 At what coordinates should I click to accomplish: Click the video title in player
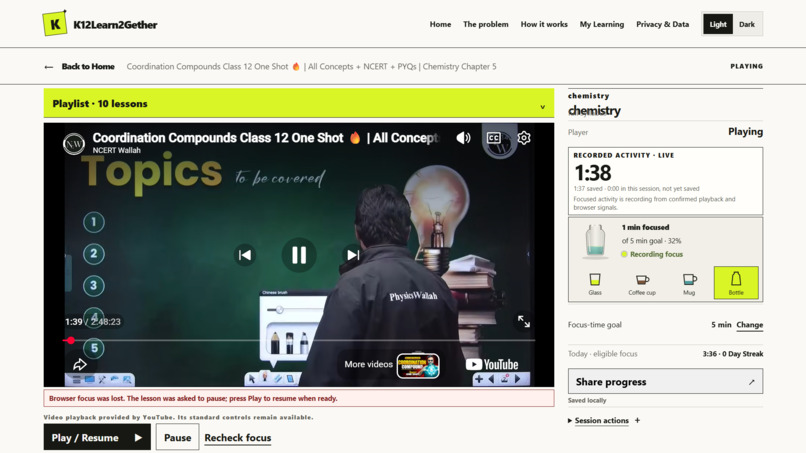pos(265,138)
